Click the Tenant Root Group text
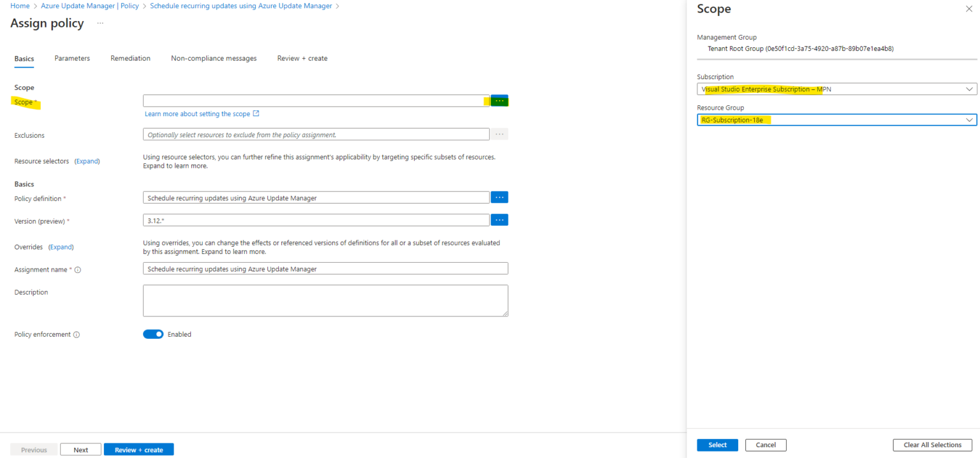 (800, 48)
